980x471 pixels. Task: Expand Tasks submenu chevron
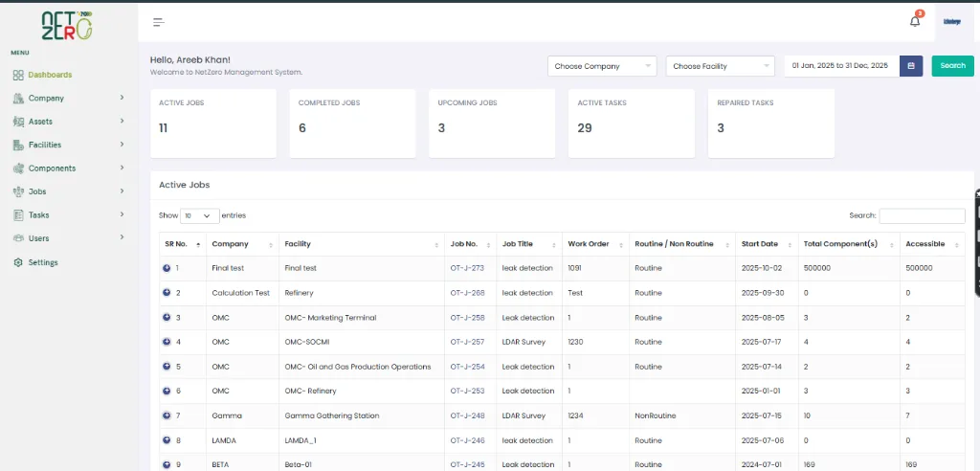click(x=122, y=213)
